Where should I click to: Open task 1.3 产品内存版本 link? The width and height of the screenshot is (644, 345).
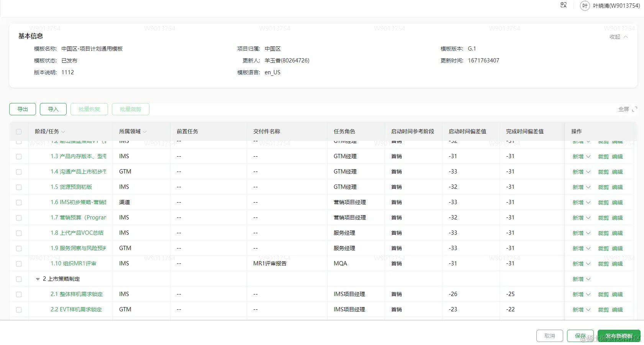click(79, 156)
